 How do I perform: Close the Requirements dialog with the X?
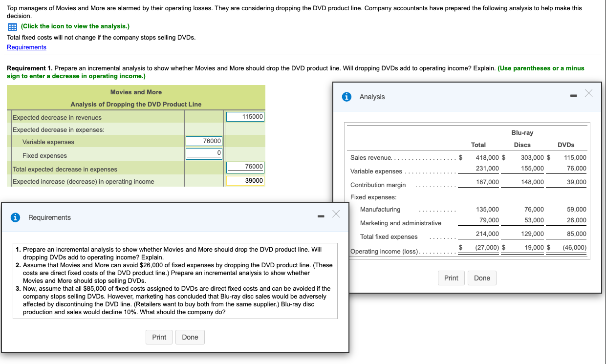click(336, 214)
